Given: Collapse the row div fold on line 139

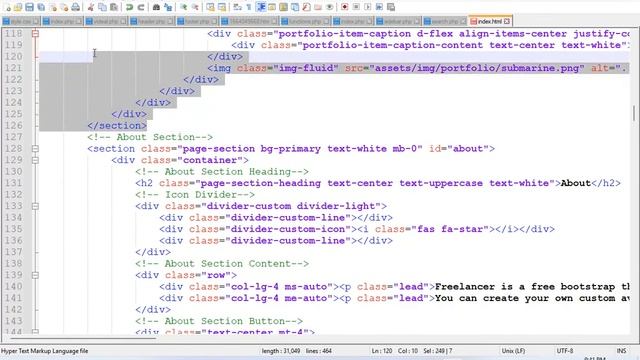Looking at the screenshot, I should pyautogui.click(x=35, y=275).
